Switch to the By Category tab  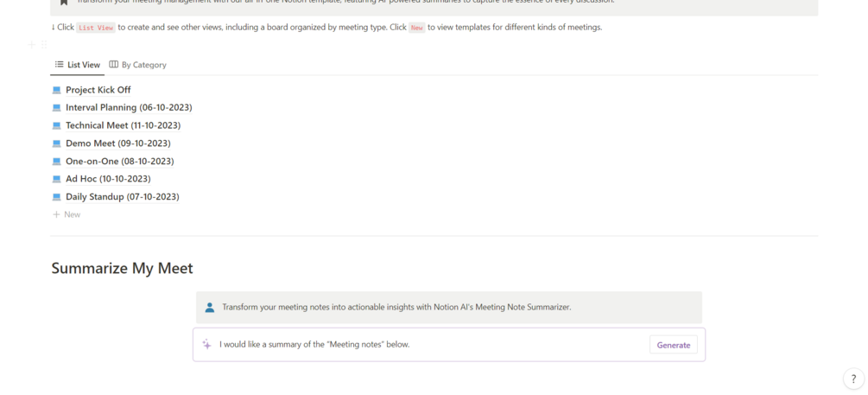click(x=137, y=65)
